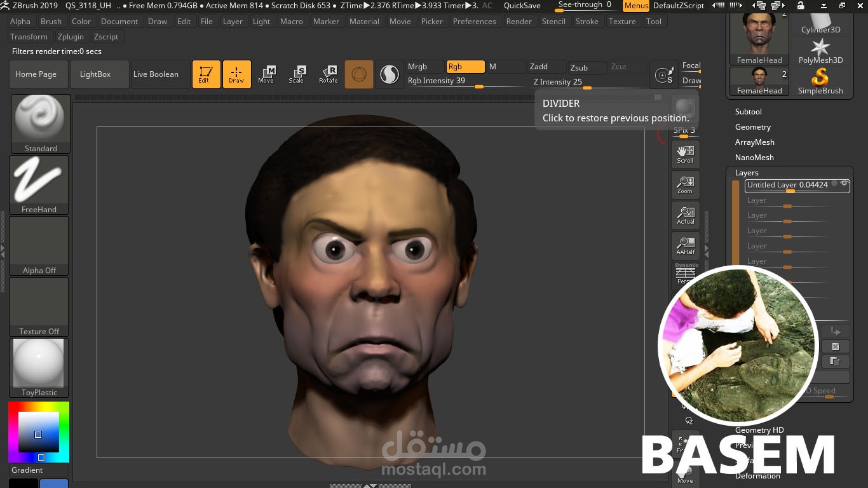Open the FreeHand stroke picker

coord(39,185)
